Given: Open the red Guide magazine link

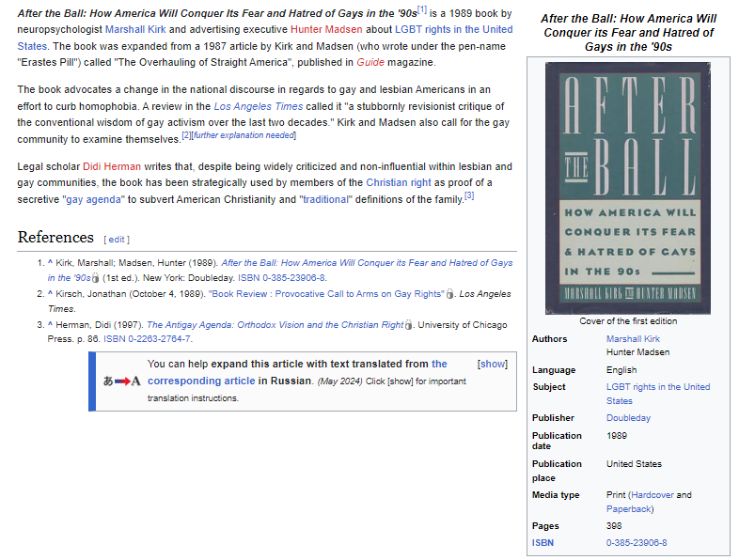Looking at the screenshot, I should point(370,63).
